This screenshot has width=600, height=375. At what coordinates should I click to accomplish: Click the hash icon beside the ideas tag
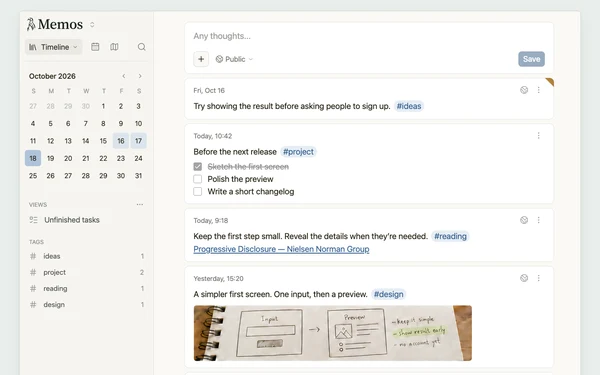tap(33, 256)
